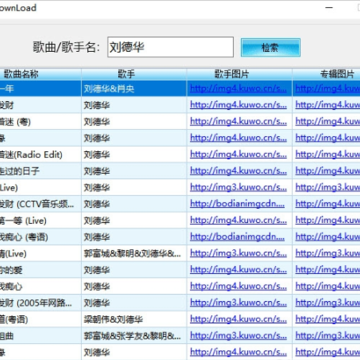Viewport: 360px width, 360px height.
Task: Minimize the DownLoad window
Action: point(329,8)
